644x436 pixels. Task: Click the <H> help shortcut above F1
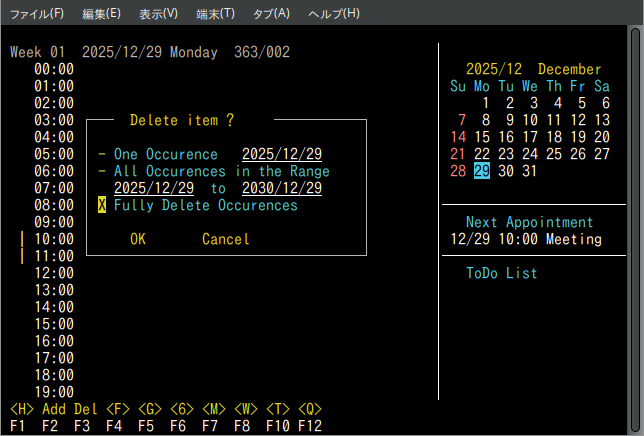pos(22,409)
